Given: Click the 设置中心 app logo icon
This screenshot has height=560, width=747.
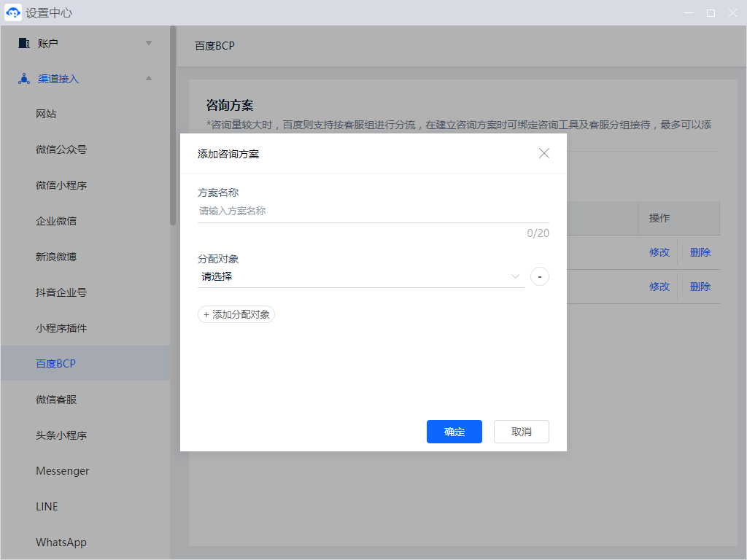Looking at the screenshot, I should 13,12.
